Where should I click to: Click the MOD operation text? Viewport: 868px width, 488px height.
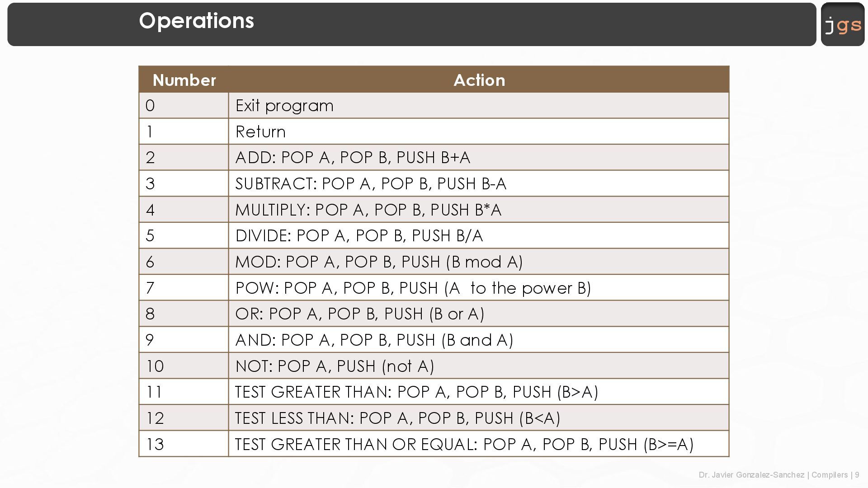pyautogui.click(x=379, y=262)
